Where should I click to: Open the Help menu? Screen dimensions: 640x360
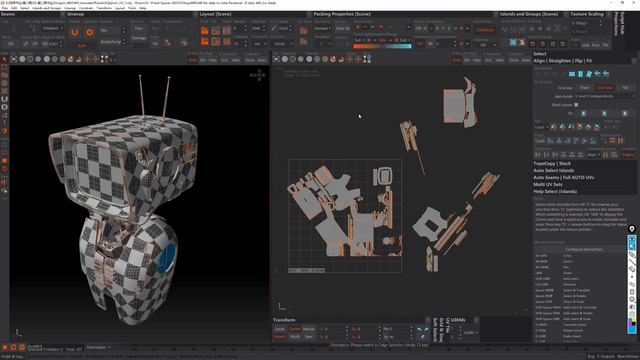pos(143,8)
